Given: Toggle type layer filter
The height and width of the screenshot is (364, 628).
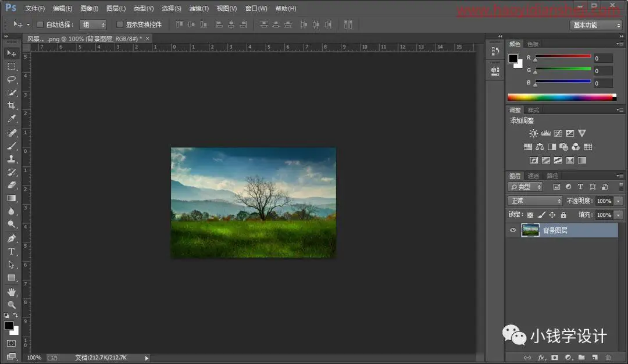Looking at the screenshot, I should coord(580,187).
